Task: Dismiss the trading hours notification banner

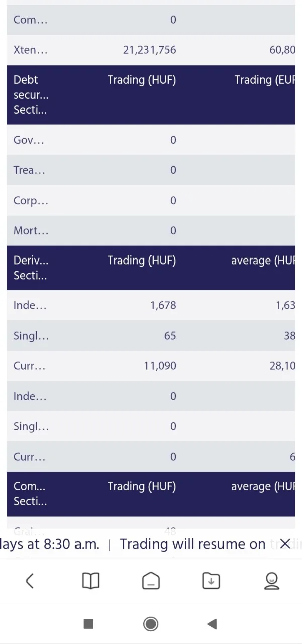Action: pos(285,544)
